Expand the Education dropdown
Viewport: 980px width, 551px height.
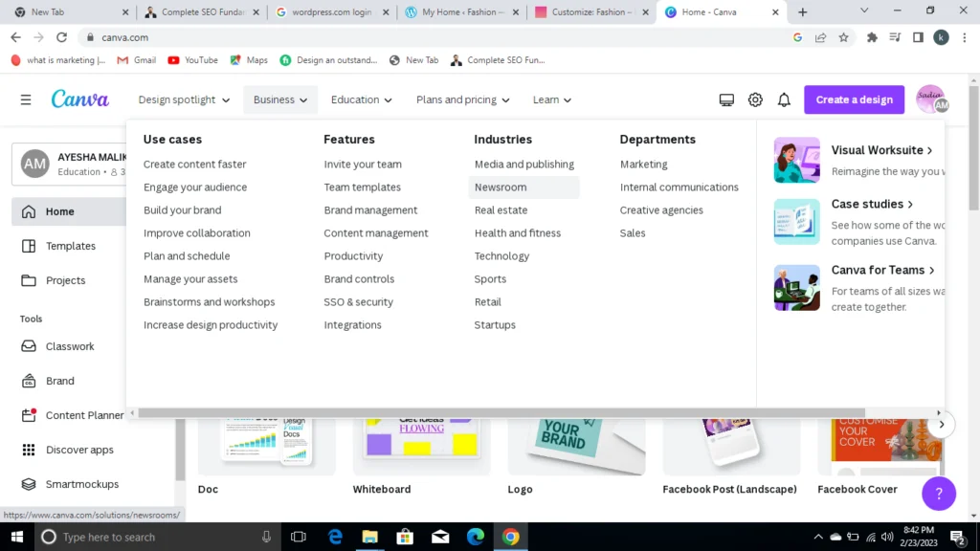click(x=361, y=99)
